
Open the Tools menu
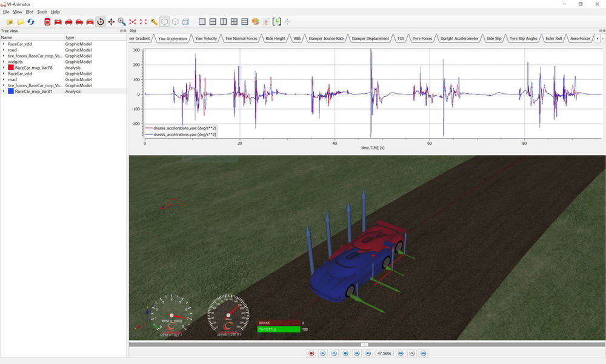click(x=41, y=12)
